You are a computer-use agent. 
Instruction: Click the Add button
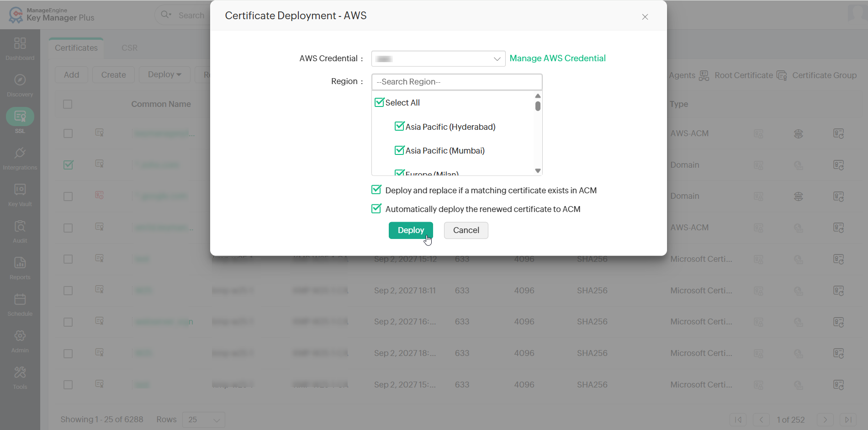[71, 74]
